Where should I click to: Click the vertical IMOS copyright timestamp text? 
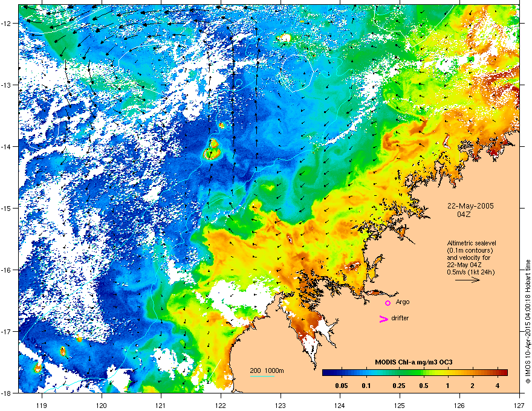pyautogui.click(x=528, y=322)
